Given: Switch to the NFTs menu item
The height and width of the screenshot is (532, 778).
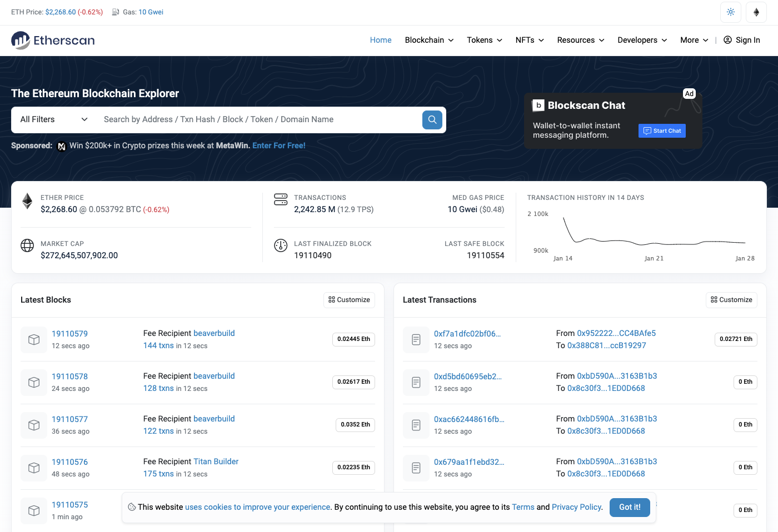Looking at the screenshot, I should pos(528,40).
